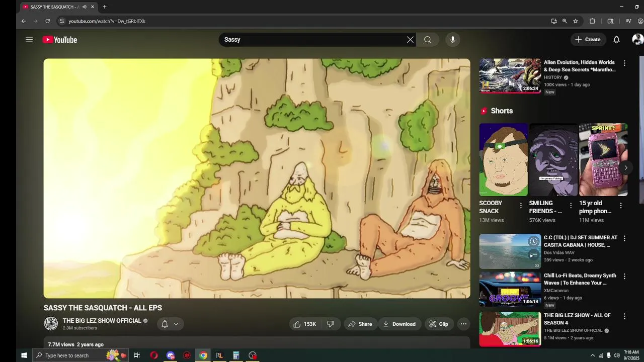Show next Shorts with right arrow
The image size is (644, 362).
pyautogui.click(x=625, y=168)
